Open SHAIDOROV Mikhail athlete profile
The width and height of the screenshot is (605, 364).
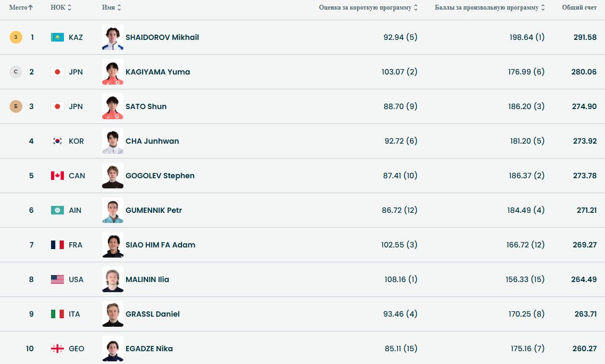[x=162, y=37]
